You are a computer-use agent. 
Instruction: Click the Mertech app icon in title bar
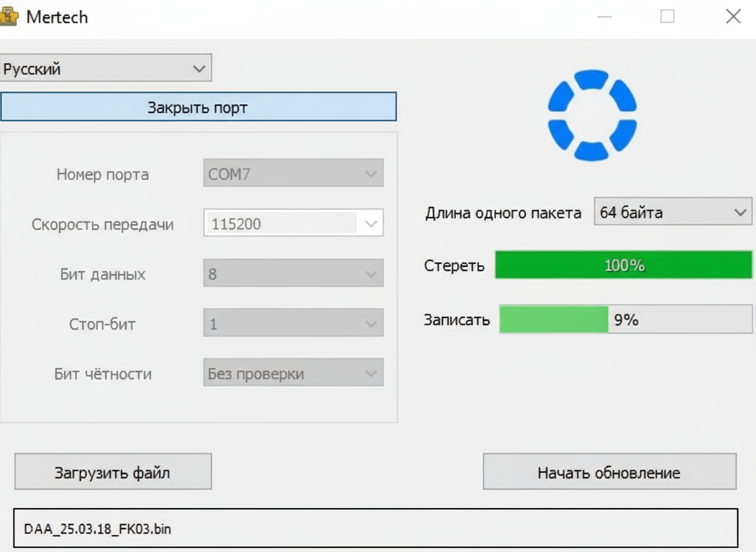coord(8,17)
